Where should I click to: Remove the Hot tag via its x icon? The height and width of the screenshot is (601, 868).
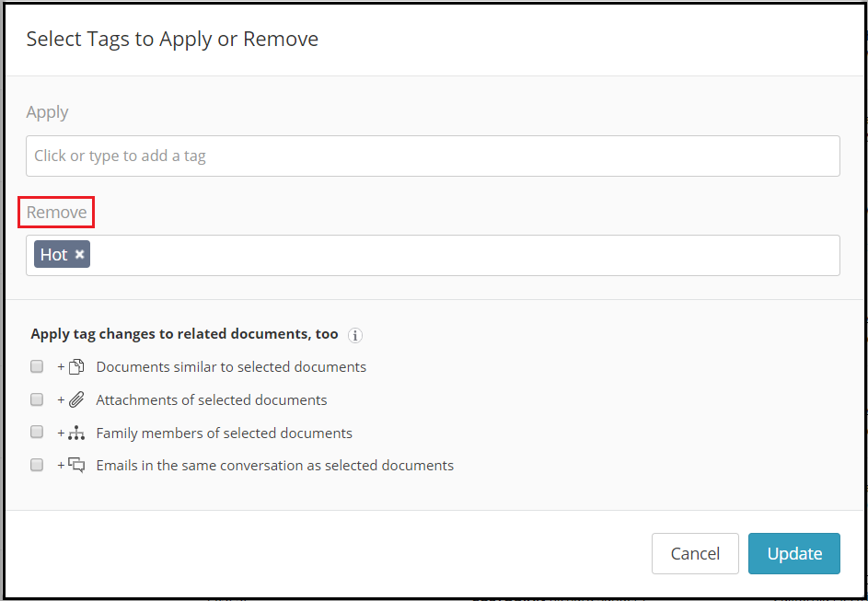coord(80,255)
